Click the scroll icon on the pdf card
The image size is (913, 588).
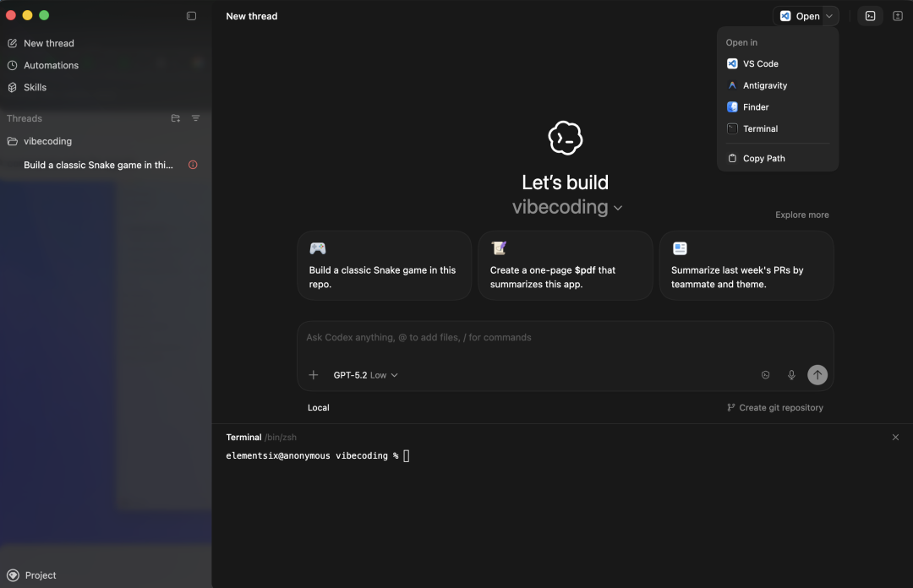tap(499, 248)
